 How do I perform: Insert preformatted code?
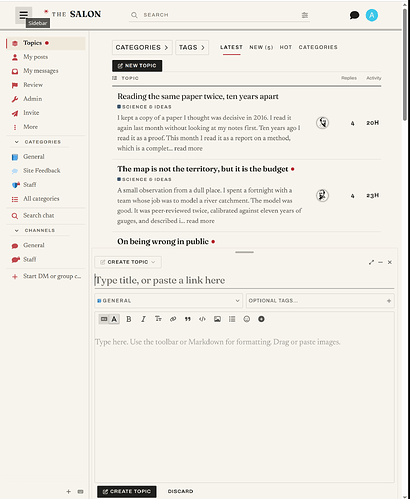pos(202,319)
